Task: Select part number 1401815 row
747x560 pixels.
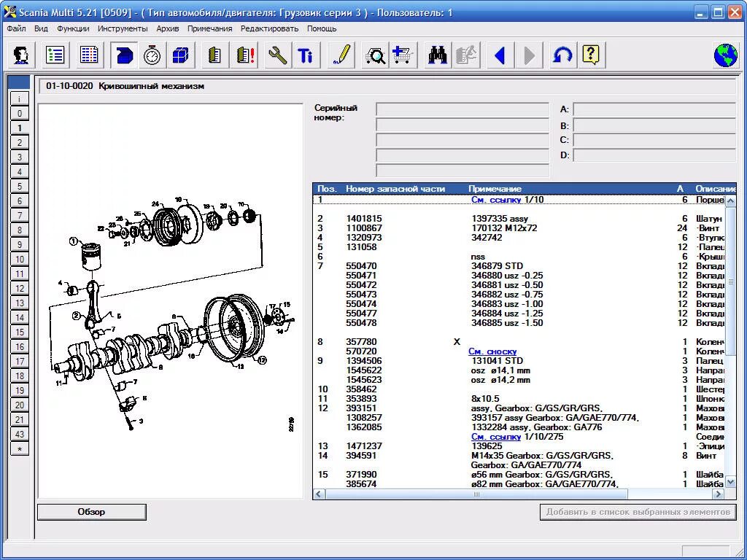Action: [x=519, y=219]
